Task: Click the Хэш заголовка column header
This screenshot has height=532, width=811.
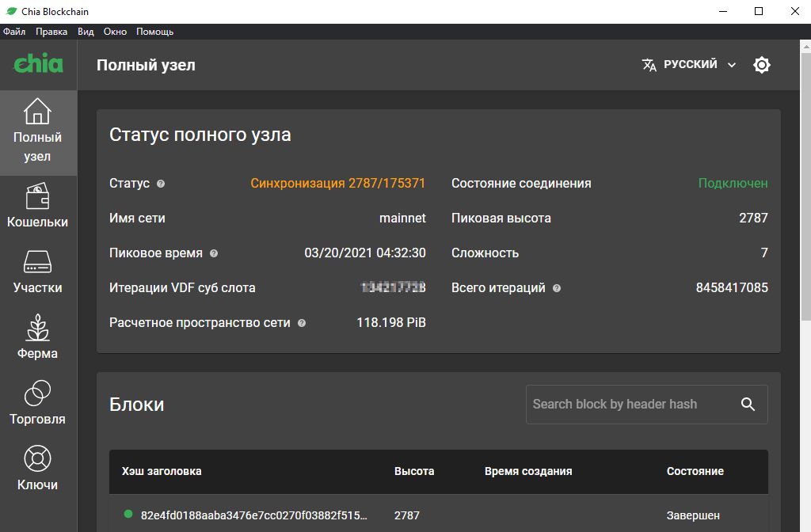Action: 162,472
